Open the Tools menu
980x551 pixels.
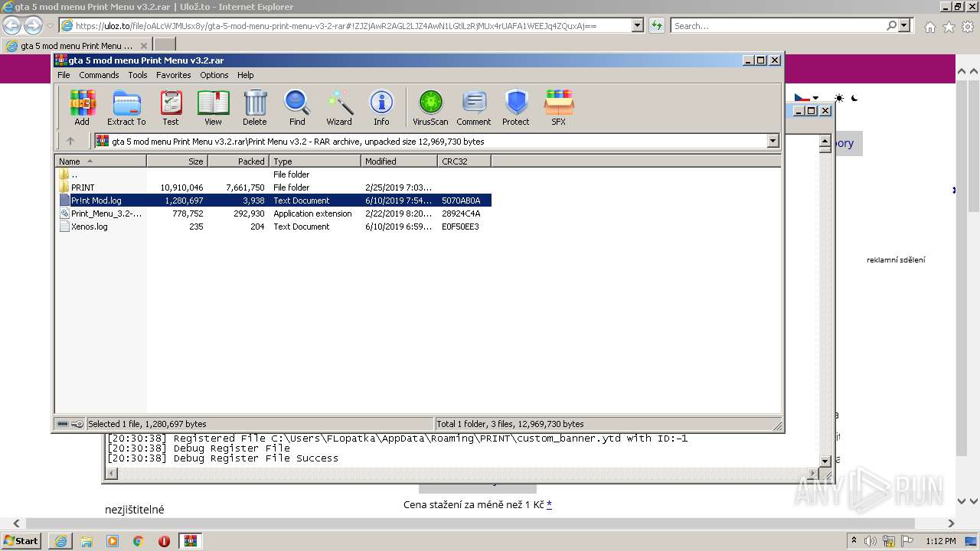point(138,75)
